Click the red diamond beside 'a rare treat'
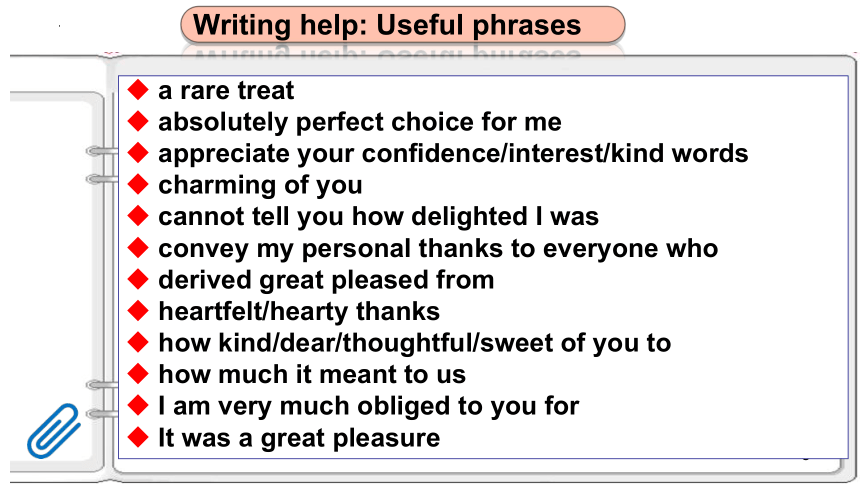 (138, 89)
